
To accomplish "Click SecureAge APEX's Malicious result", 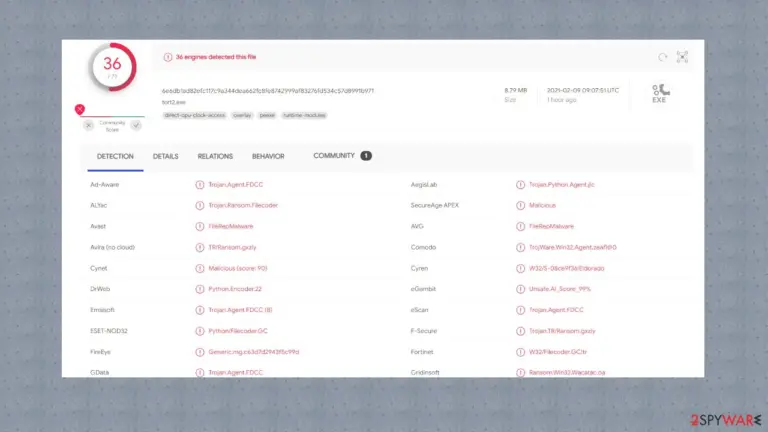I will (x=542, y=206).
